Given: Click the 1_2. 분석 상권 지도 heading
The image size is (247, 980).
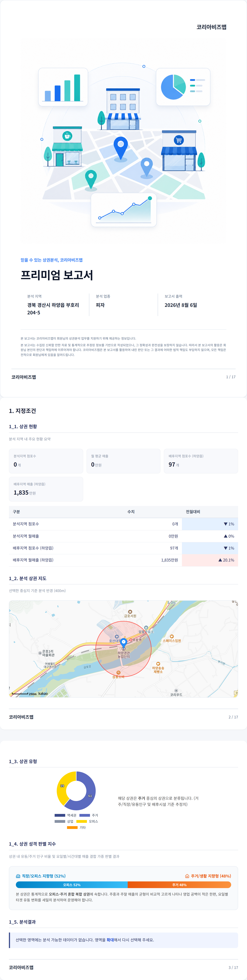Looking at the screenshot, I should (x=28, y=578).
